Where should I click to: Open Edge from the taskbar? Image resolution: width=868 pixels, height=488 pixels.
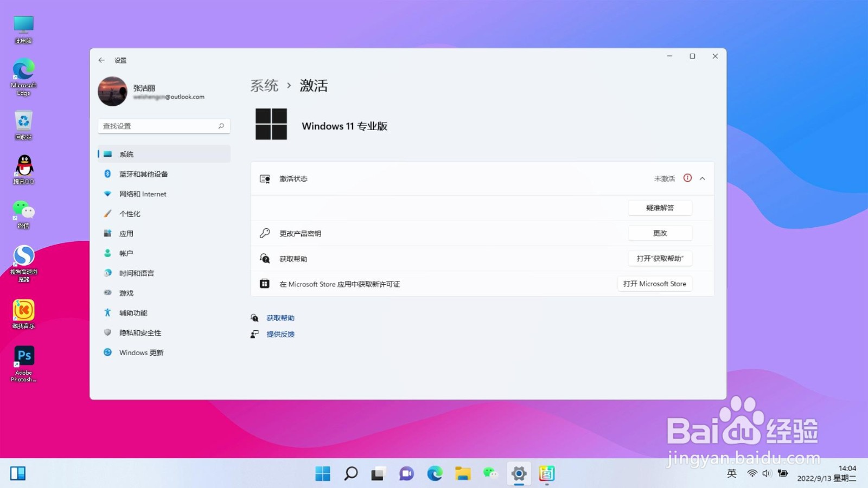click(435, 473)
